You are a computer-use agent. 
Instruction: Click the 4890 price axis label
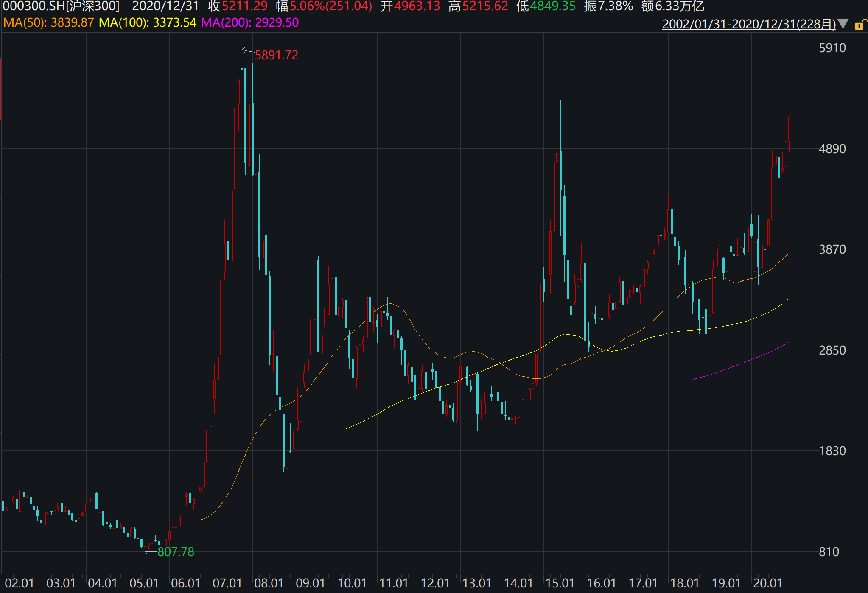pyautogui.click(x=832, y=149)
